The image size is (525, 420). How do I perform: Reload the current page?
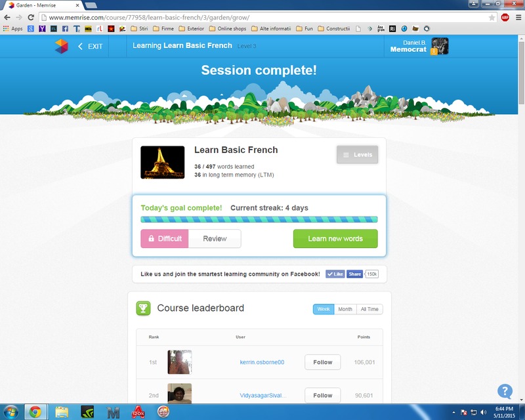[x=31, y=18]
